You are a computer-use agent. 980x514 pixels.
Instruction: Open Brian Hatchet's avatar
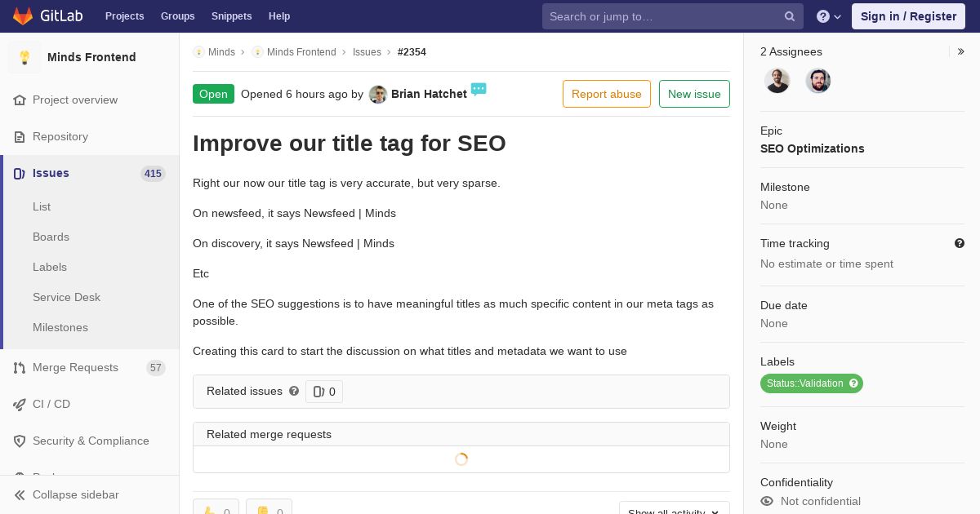click(x=378, y=95)
